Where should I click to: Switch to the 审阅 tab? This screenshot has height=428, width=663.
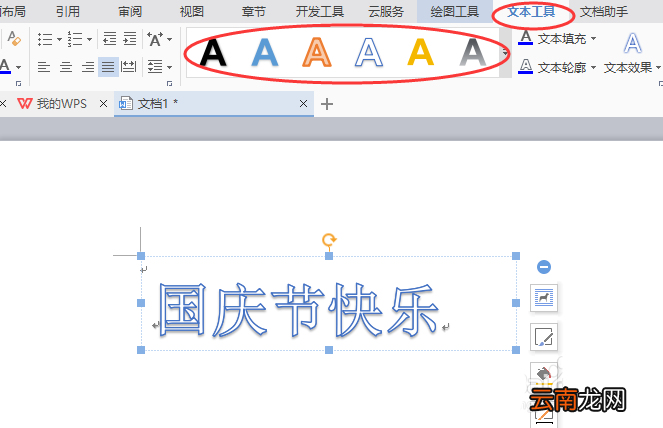coord(130,11)
